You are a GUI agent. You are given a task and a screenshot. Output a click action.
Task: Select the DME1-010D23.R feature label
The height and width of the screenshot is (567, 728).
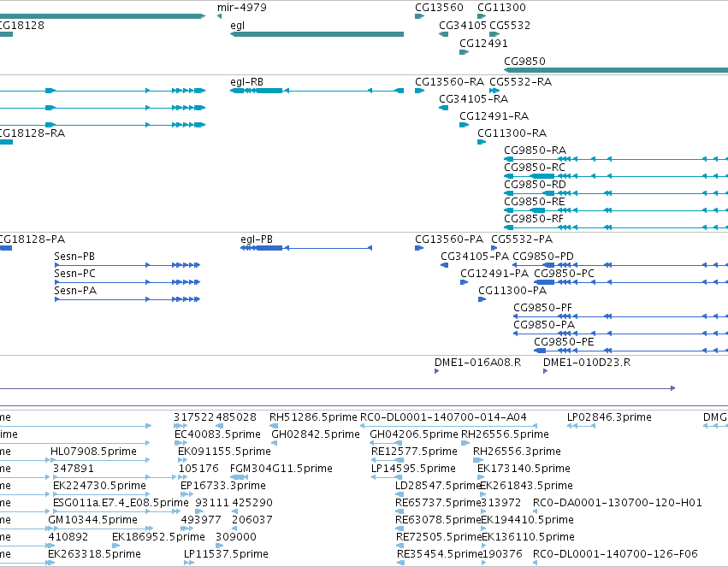pos(587,363)
